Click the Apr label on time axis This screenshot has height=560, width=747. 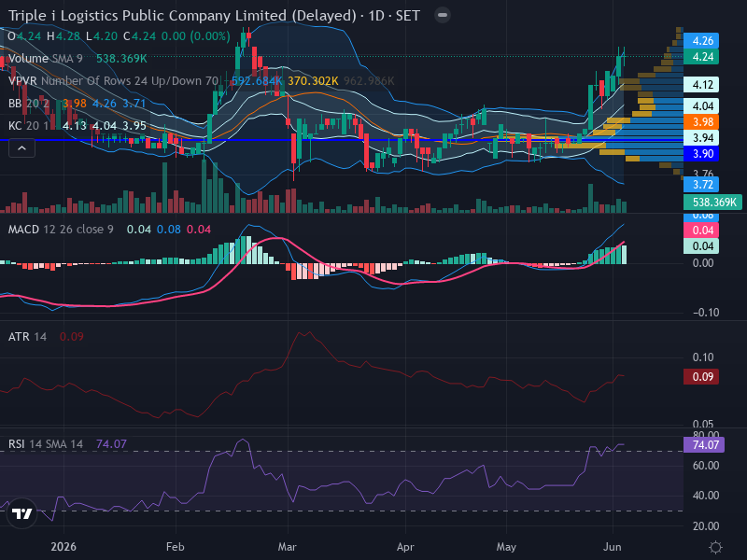click(x=405, y=547)
